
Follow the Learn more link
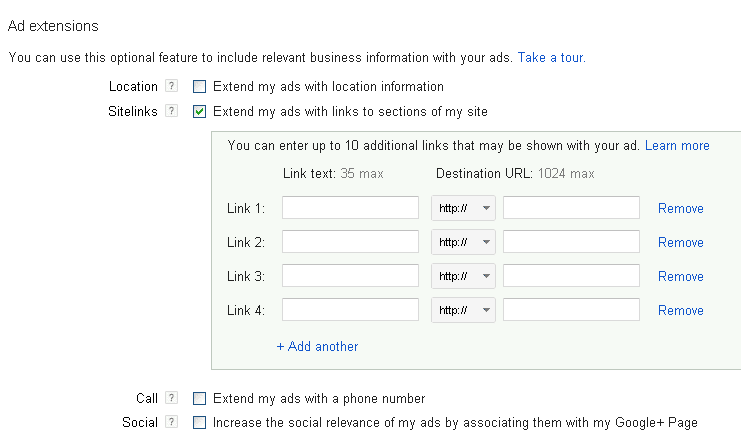677,146
